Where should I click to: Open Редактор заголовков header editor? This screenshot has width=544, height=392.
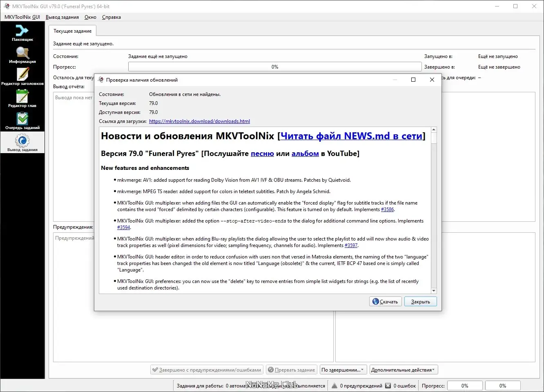22,77
